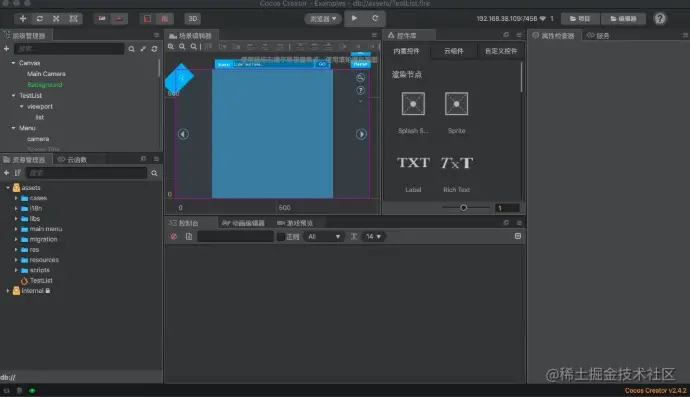Select the migration folder

43,239
